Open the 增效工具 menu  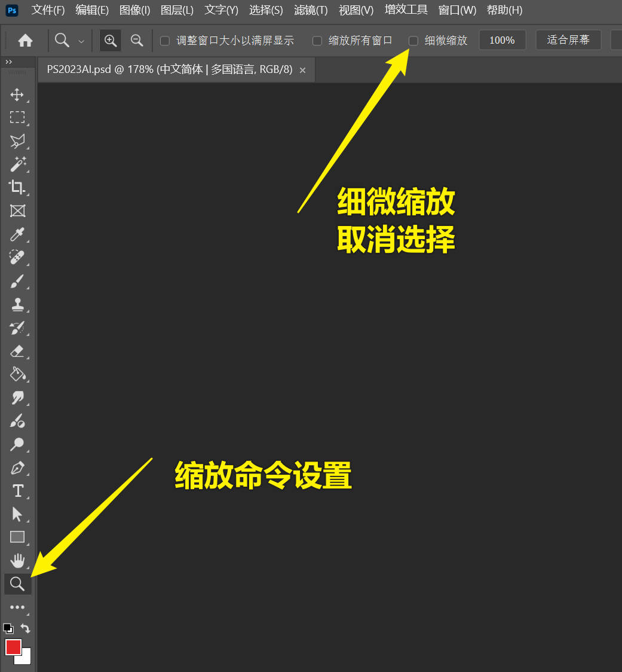406,10
